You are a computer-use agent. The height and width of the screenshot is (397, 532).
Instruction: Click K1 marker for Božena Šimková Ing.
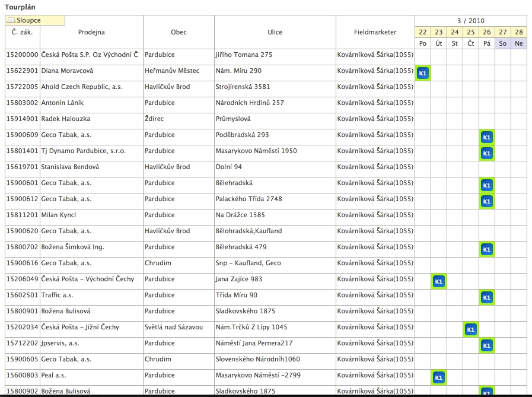(x=487, y=249)
